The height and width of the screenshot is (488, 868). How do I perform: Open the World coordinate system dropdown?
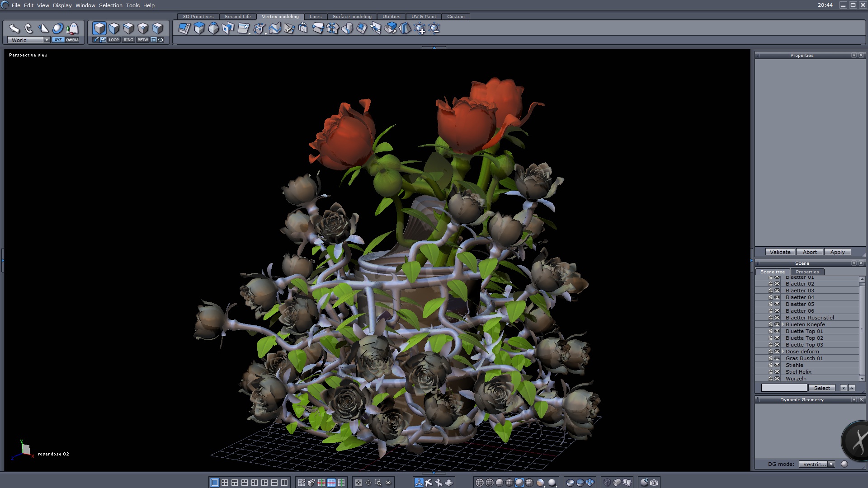coord(47,40)
